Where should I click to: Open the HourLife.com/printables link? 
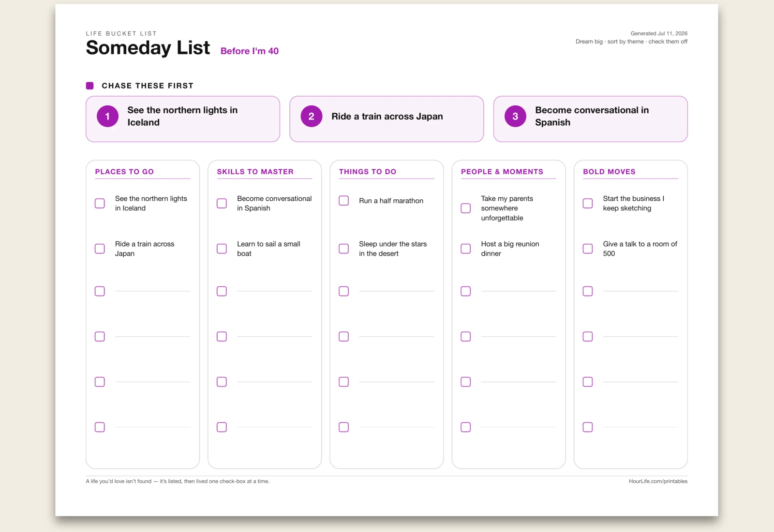pyautogui.click(x=658, y=481)
